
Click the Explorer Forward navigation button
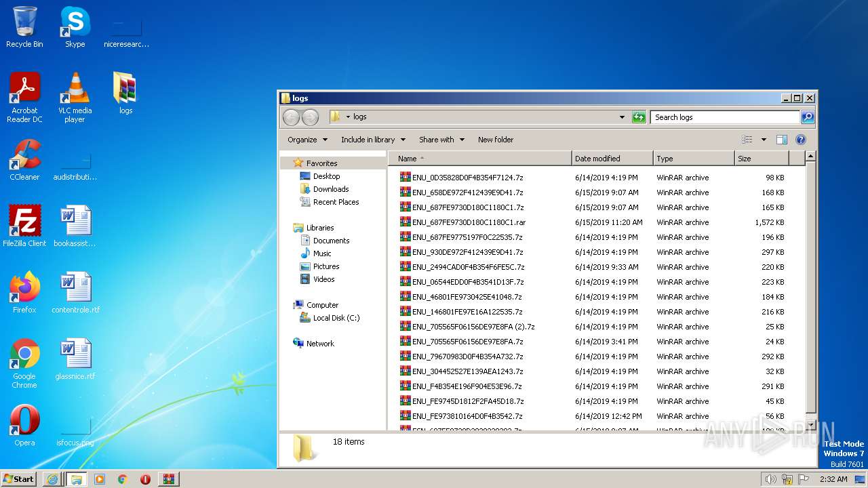310,117
